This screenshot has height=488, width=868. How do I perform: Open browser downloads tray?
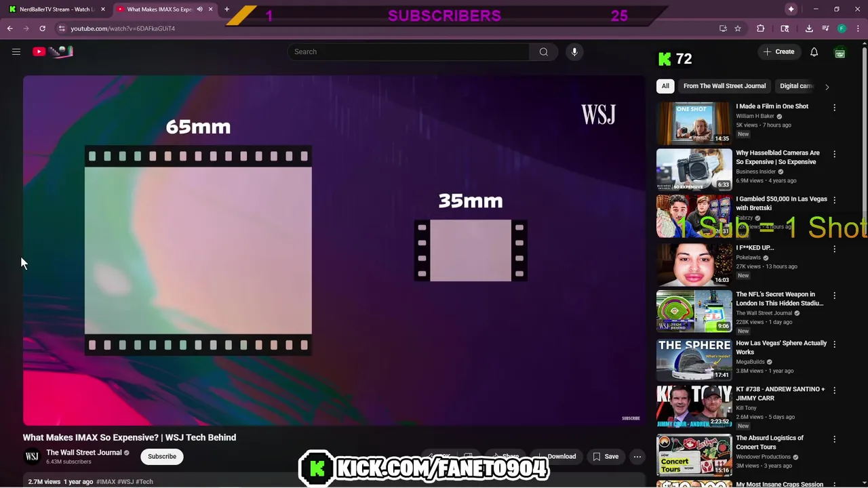coord(809,28)
